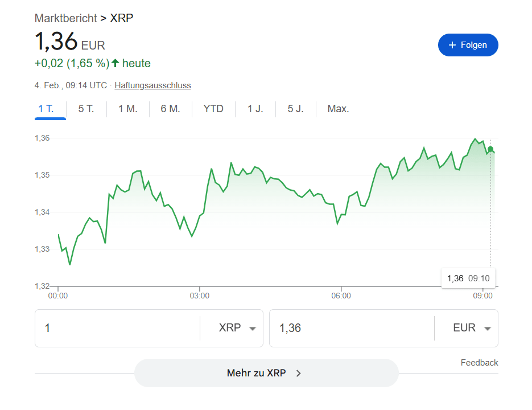The width and height of the screenshot is (532, 410).
Task: Click the XRP amount input field
Action: (118, 328)
